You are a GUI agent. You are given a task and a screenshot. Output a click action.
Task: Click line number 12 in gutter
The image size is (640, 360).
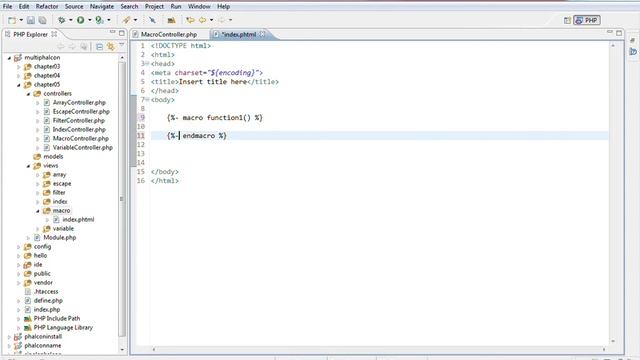point(140,144)
